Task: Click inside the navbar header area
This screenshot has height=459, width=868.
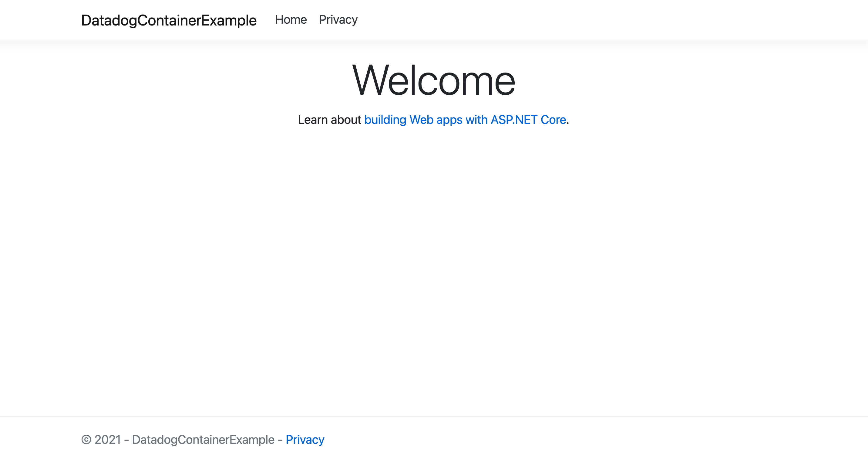Action: click(434, 19)
